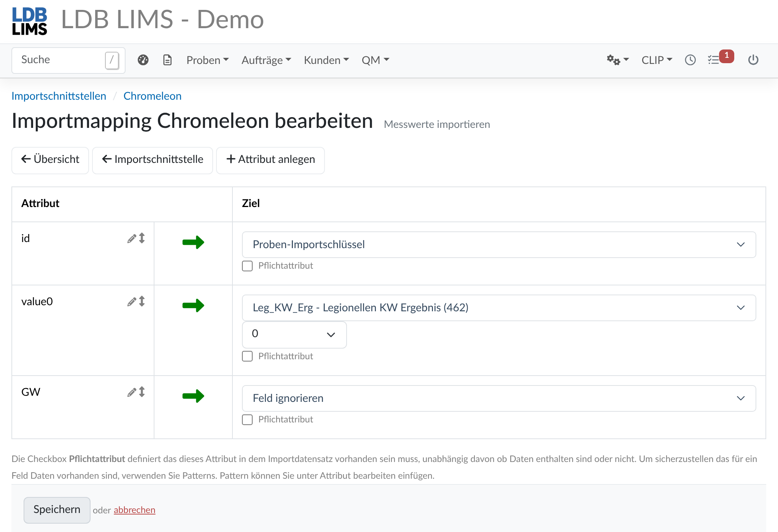Open the clock history icon
778x532 pixels.
pos(690,60)
